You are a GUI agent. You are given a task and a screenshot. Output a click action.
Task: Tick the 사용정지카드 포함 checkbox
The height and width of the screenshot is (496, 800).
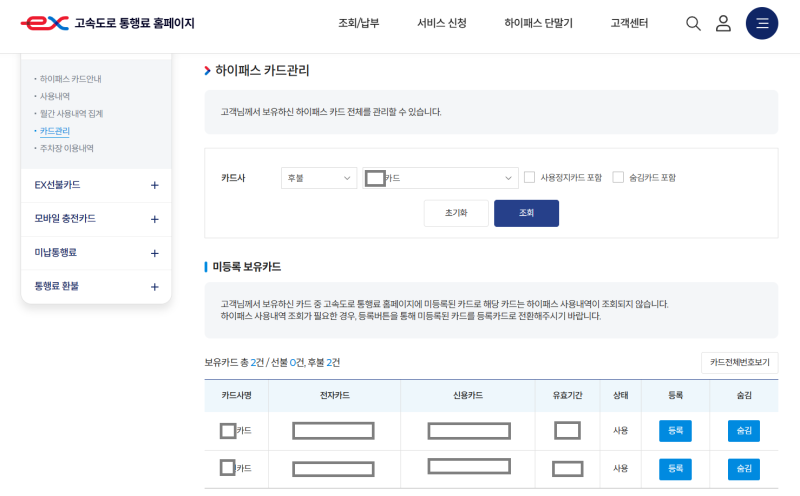coord(530,177)
